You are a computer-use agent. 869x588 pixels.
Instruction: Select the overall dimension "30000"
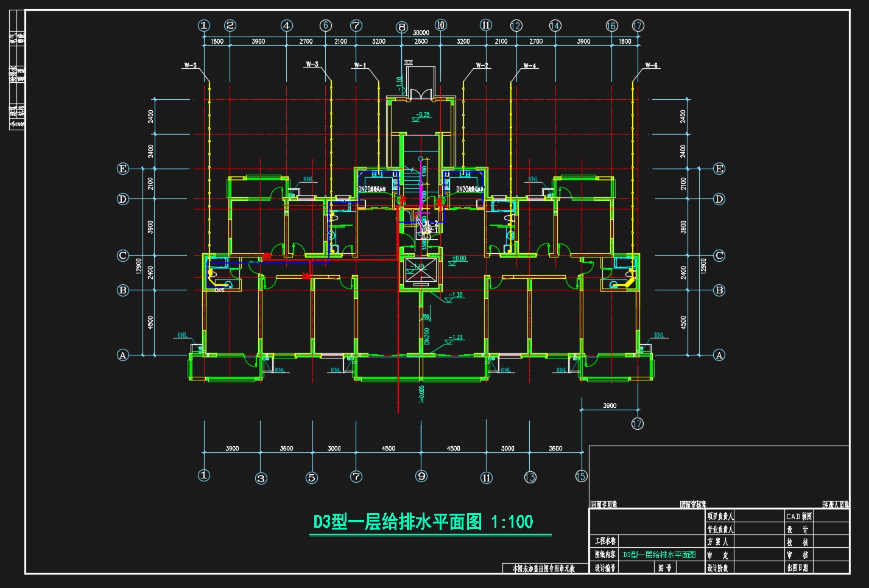pos(421,33)
